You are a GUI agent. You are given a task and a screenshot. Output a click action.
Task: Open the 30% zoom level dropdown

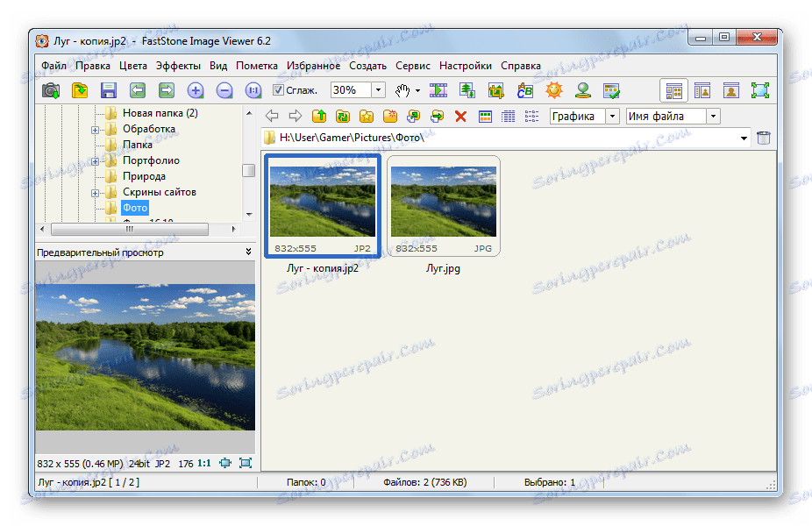379,90
